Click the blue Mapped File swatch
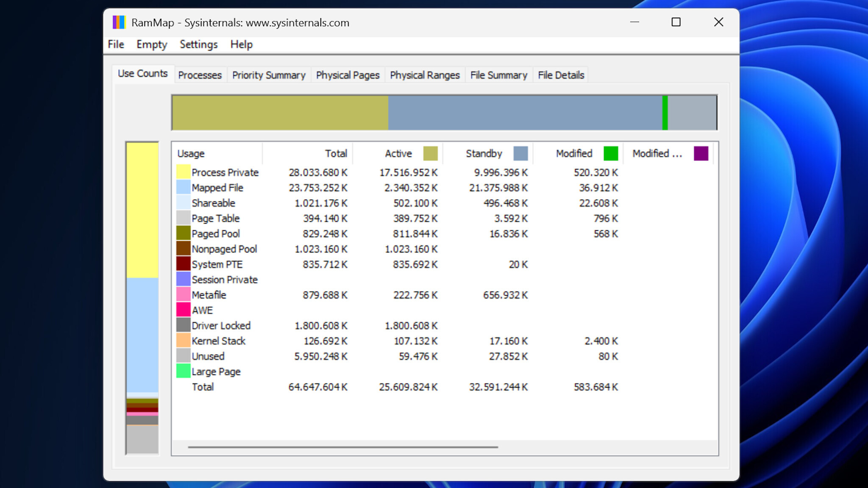Viewport: 868px width, 488px height. (x=182, y=187)
